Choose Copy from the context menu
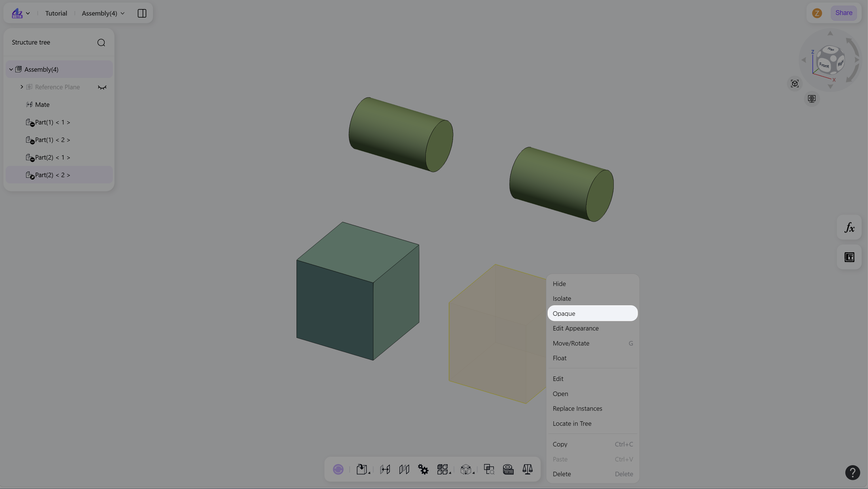The width and height of the screenshot is (868, 489). click(592, 444)
